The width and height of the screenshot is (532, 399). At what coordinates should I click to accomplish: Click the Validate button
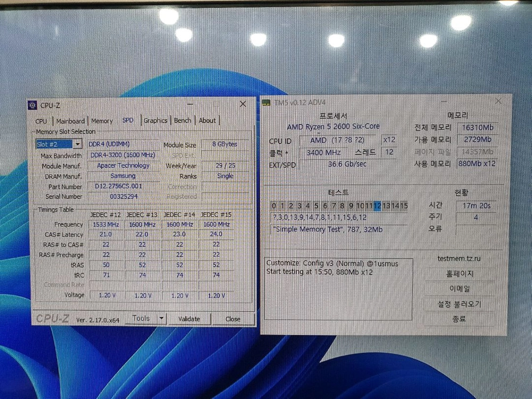[x=189, y=319]
